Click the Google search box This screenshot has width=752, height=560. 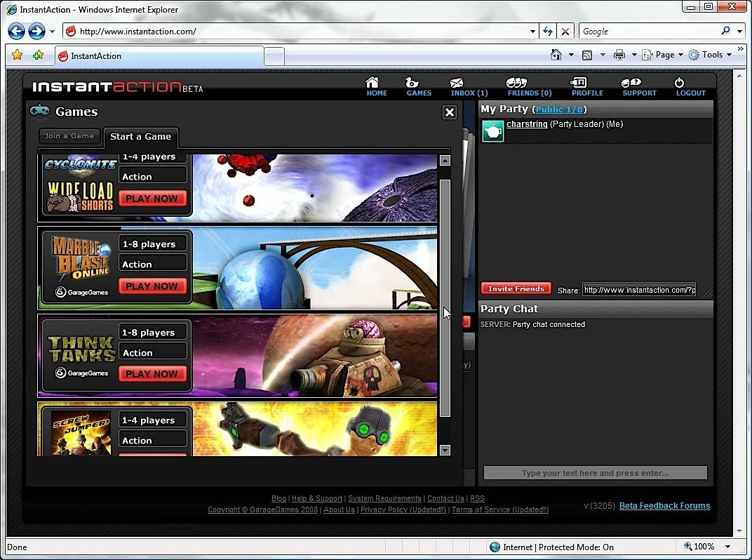tap(648, 31)
